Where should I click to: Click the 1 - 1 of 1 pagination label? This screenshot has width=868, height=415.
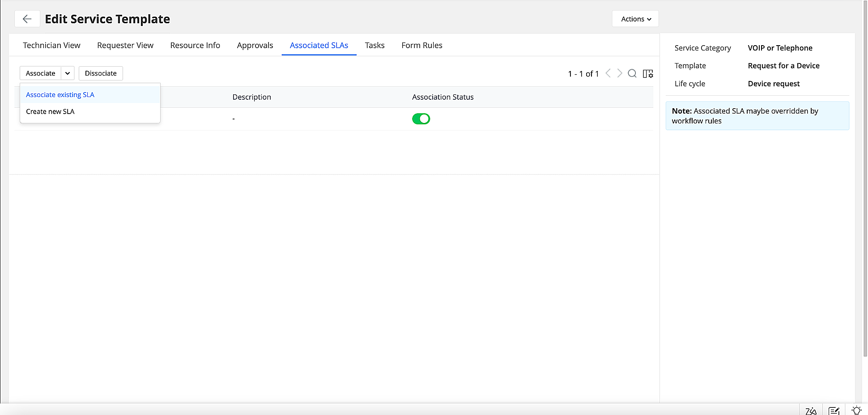(583, 73)
